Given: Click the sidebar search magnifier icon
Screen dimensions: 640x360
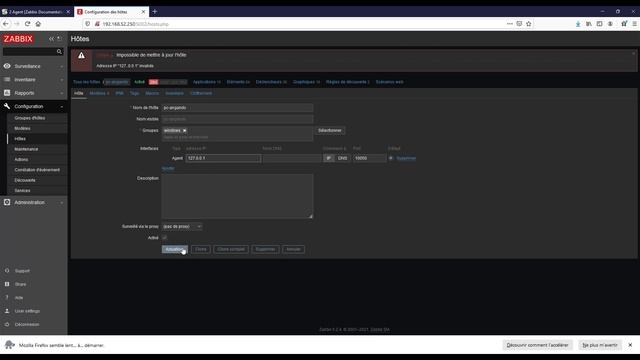Looking at the screenshot, I should click(59, 51).
